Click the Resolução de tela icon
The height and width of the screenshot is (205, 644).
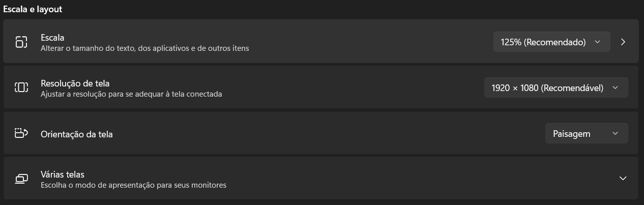[x=21, y=87]
